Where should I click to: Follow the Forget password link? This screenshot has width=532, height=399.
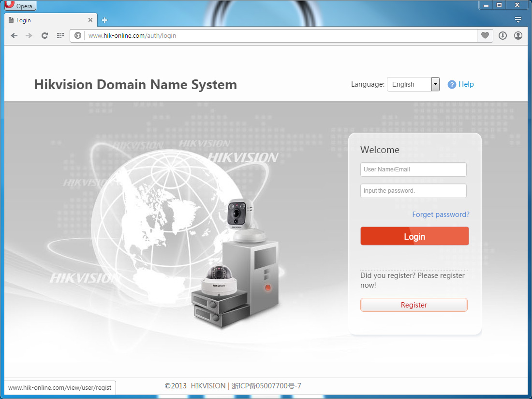coord(441,215)
